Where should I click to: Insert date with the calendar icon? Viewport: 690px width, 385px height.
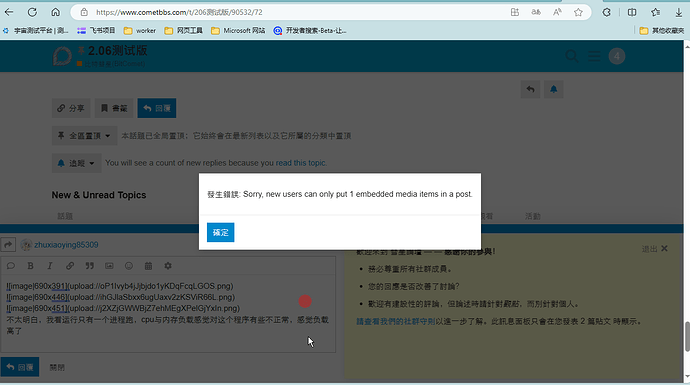(148, 266)
